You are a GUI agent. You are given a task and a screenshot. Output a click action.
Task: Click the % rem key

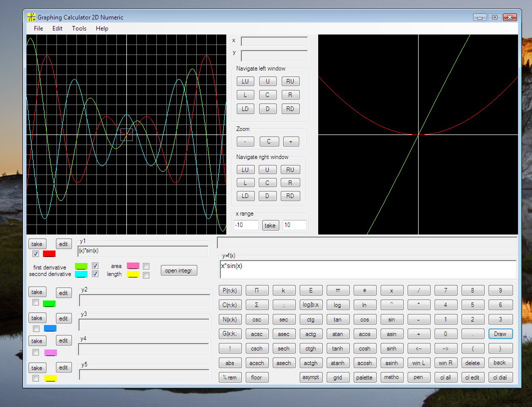[230, 377]
